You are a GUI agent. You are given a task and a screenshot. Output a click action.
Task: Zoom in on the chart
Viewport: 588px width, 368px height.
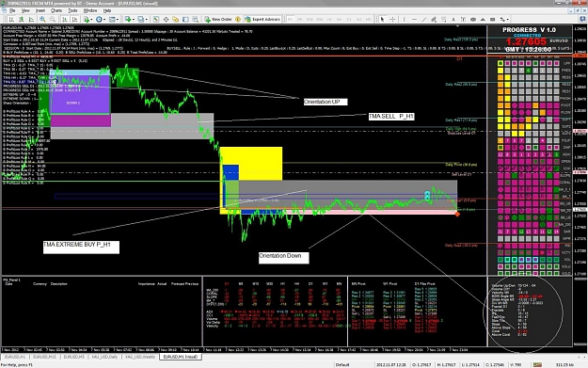click(x=42, y=19)
